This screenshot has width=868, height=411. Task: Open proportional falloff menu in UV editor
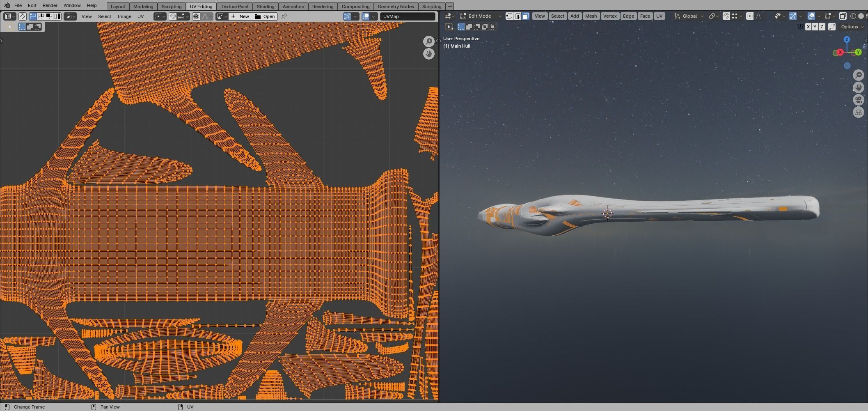(207, 16)
